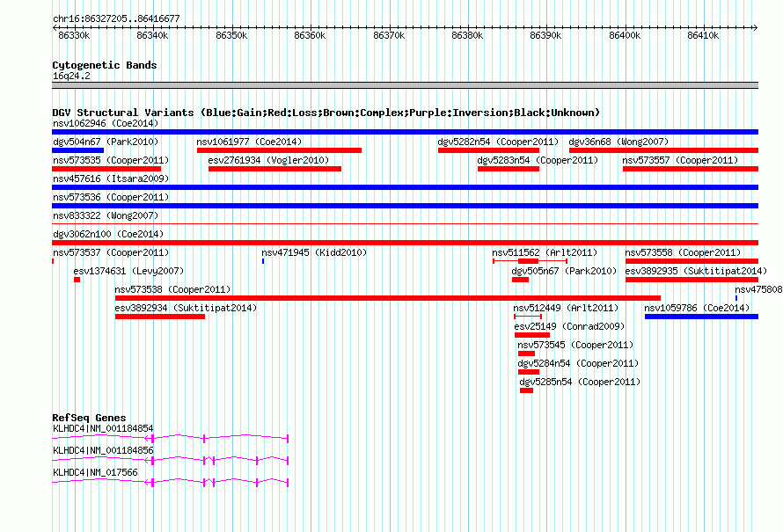Screen dimensions: 783x532
Task: Click the 86390k ruler tick label
Action: coord(545,35)
